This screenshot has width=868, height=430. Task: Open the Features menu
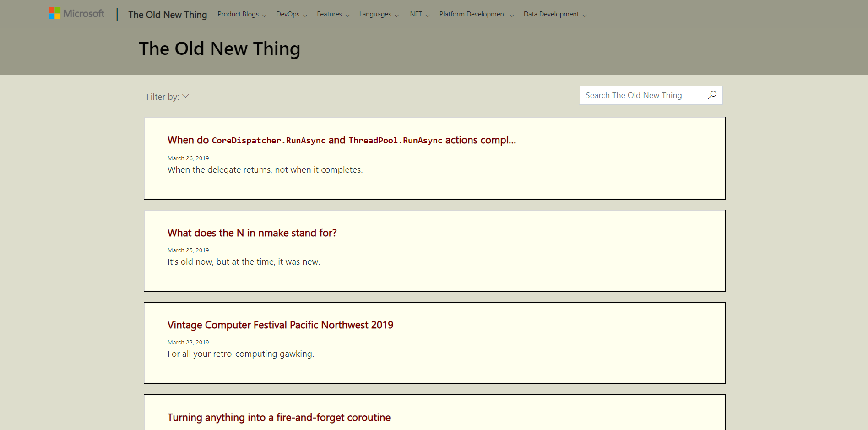(x=333, y=14)
